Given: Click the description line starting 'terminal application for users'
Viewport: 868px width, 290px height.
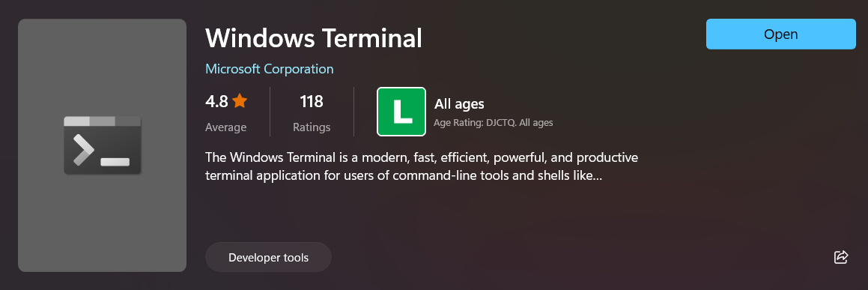Looking at the screenshot, I should (404, 177).
